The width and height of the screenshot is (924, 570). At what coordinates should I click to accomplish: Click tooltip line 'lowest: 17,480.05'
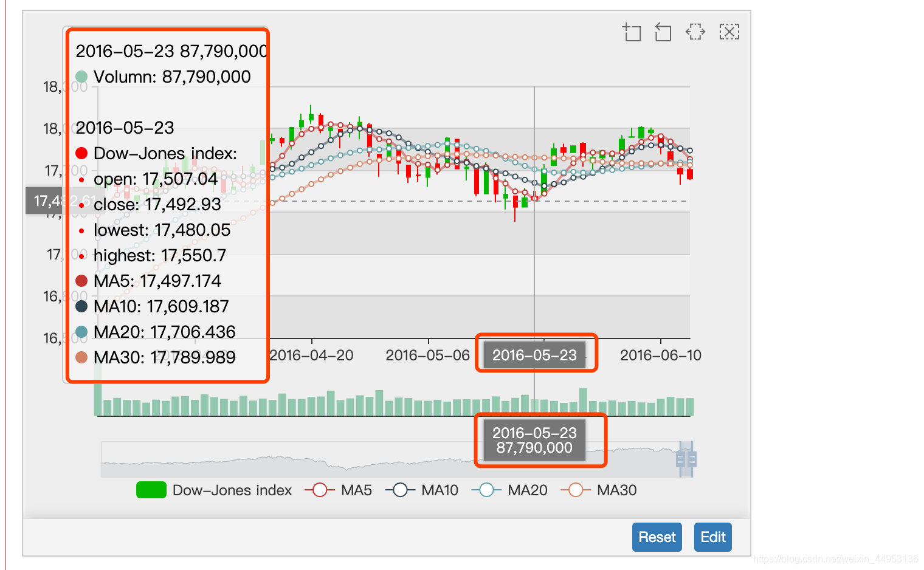tap(154, 230)
